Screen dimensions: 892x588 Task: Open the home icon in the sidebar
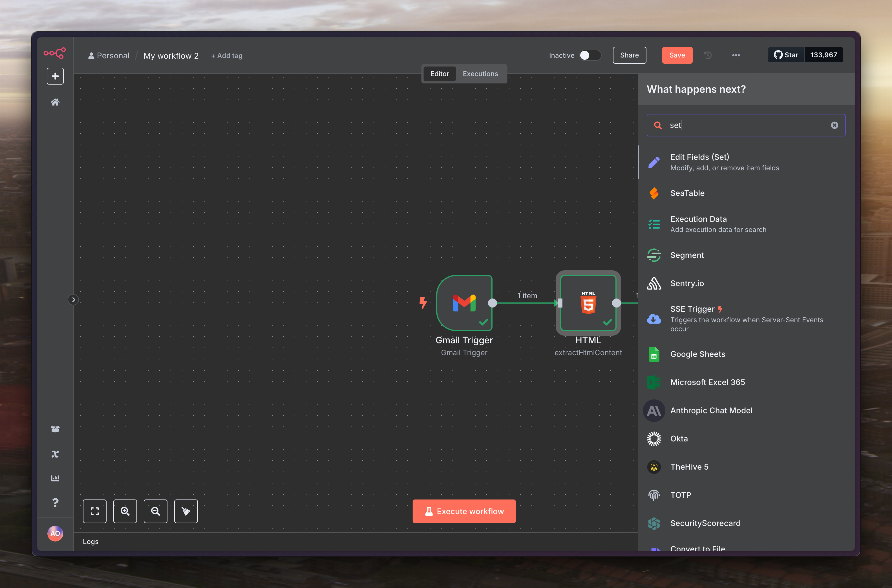pyautogui.click(x=55, y=102)
